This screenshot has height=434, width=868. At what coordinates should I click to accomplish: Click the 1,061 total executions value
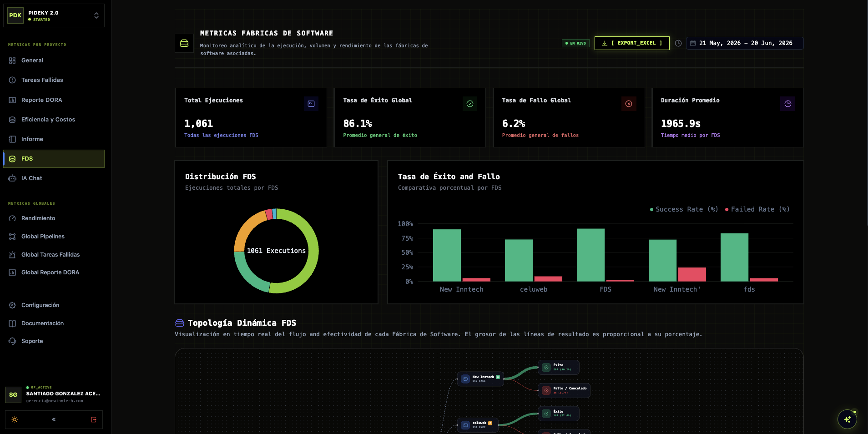(x=199, y=124)
